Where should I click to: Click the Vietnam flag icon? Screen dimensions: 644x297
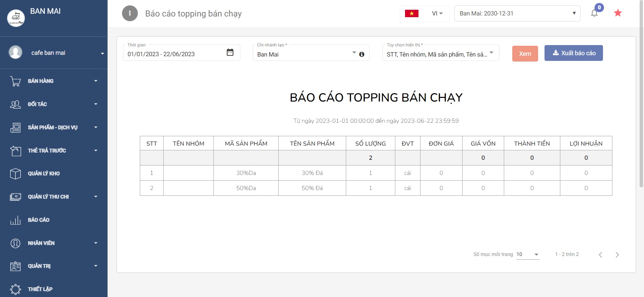pyautogui.click(x=411, y=13)
